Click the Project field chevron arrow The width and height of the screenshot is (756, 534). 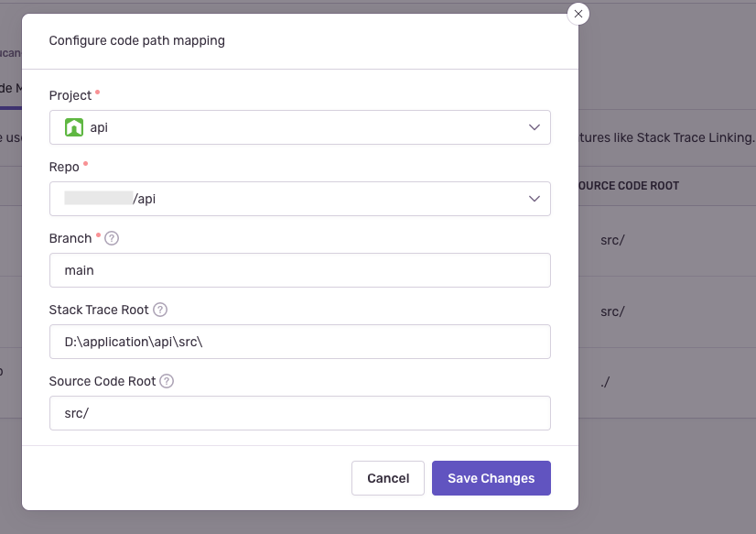click(x=535, y=126)
